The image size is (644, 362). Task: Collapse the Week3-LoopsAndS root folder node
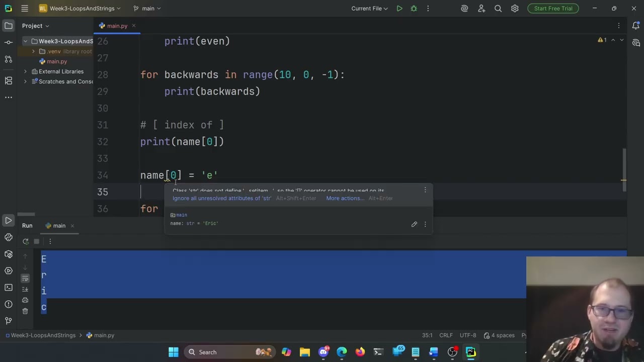[25, 41]
